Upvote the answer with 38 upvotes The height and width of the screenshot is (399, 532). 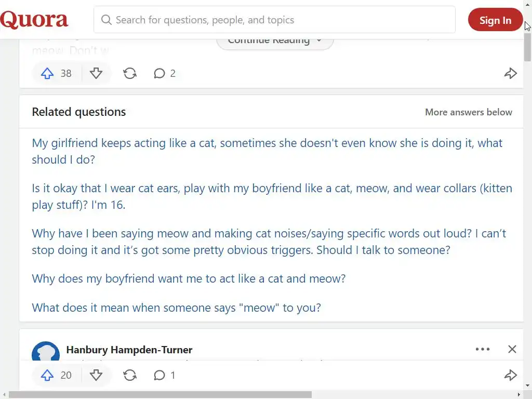point(48,73)
